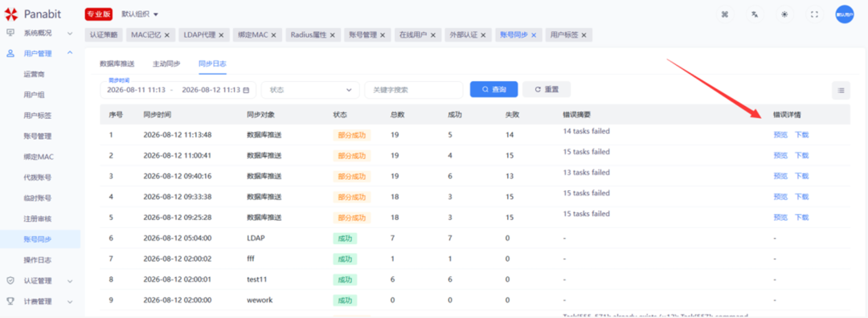Toggle the light/dark theme sun icon
Screen dimensions: 868x318
[784, 15]
